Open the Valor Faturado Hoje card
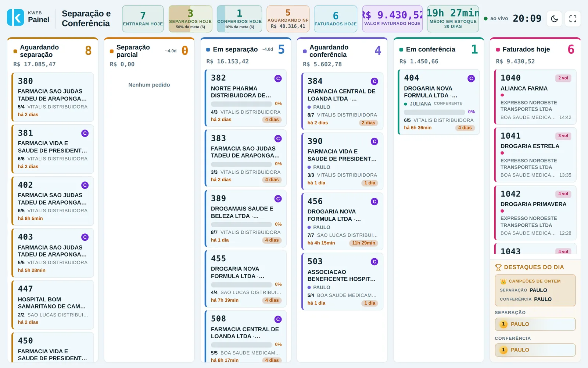This screenshot has height=368, width=588. tap(392, 19)
